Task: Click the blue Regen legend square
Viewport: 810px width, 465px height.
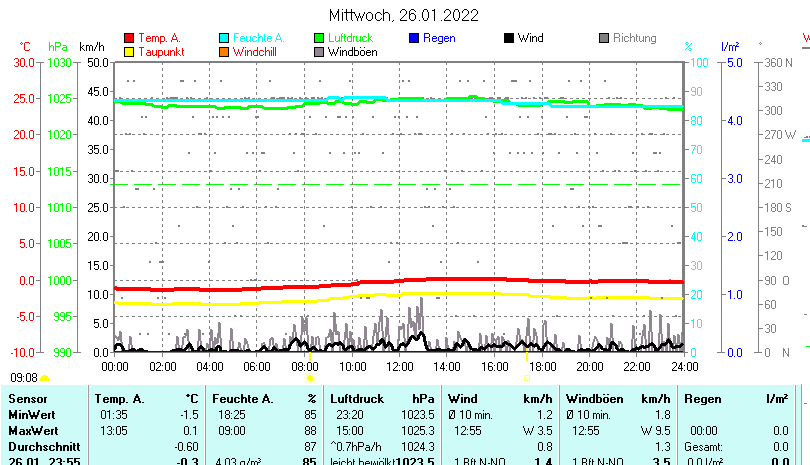Action: (414, 38)
